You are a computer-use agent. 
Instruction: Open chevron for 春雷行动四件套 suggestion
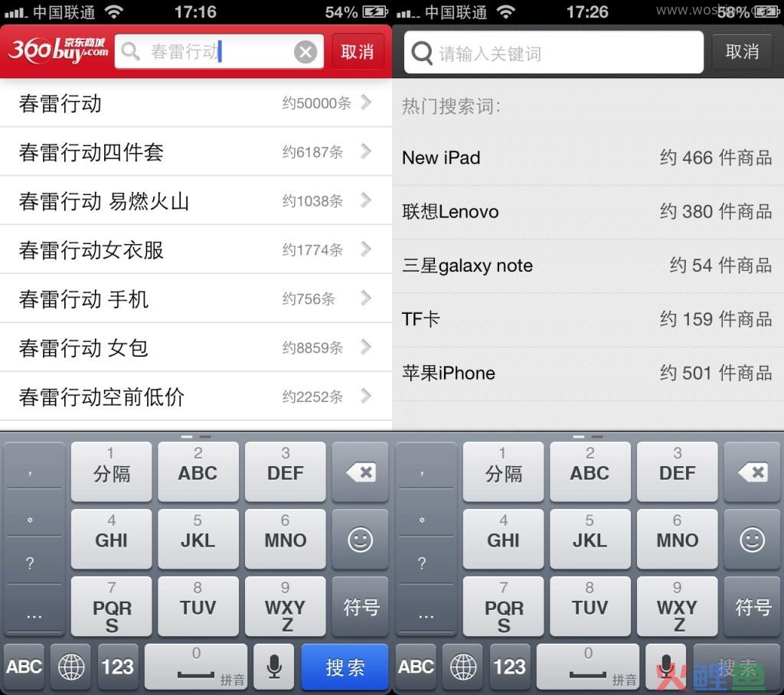click(366, 151)
